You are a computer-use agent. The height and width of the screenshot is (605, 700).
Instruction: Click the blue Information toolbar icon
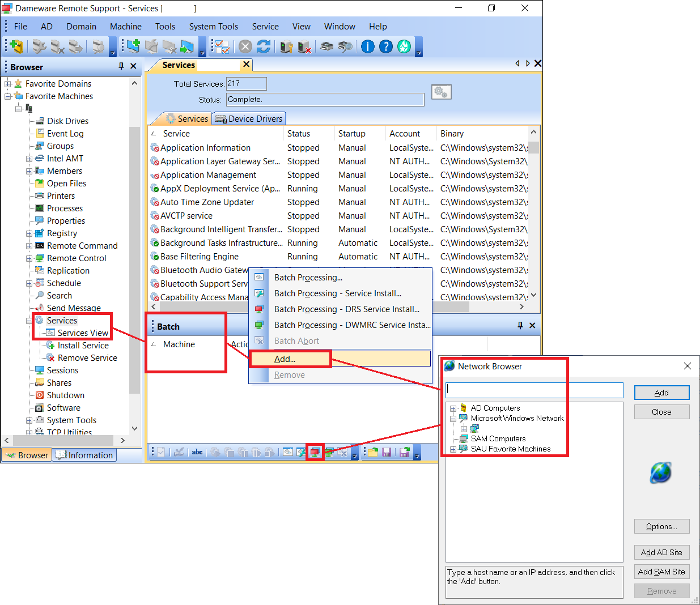(x=367, y=46)
